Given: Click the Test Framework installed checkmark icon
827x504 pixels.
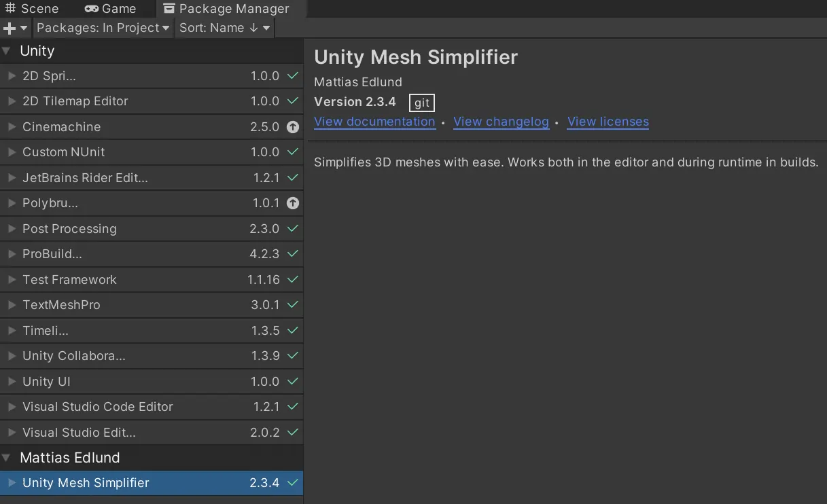Looking at the screenshot, I should 293,280.
